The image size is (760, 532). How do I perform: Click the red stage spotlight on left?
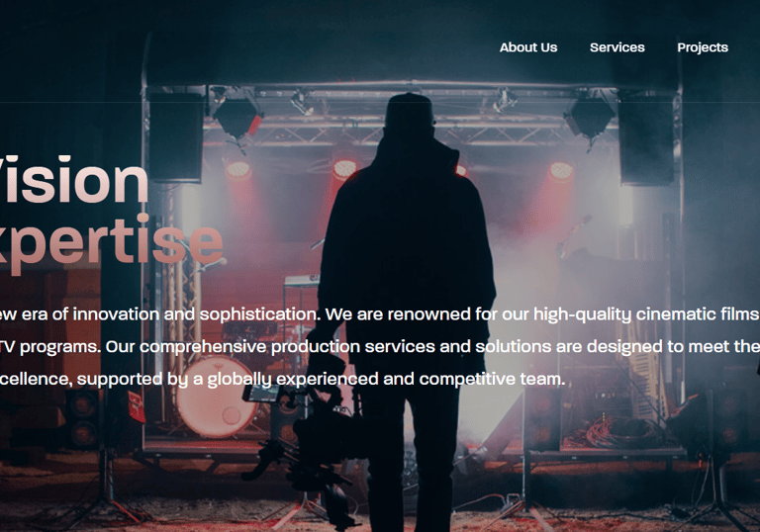point(237,169)
